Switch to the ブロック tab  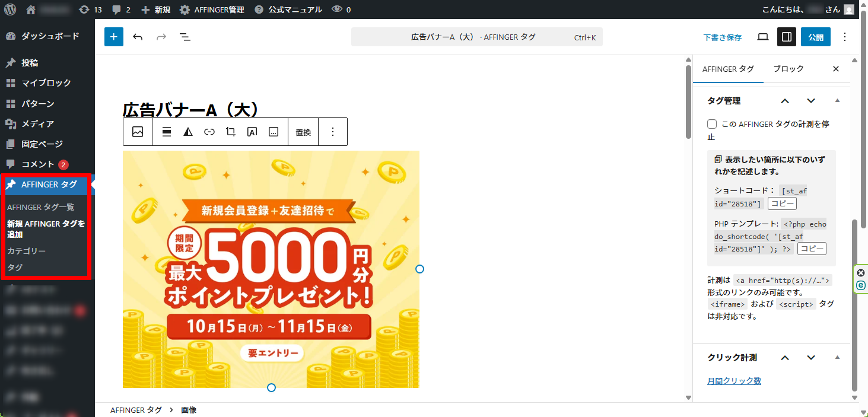point(788,69)
